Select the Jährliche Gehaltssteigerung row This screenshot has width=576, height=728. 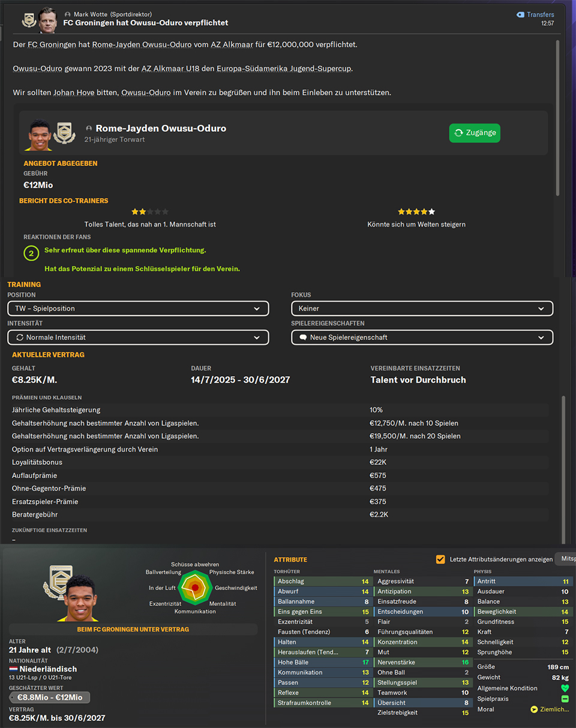[x=280, y=410]
